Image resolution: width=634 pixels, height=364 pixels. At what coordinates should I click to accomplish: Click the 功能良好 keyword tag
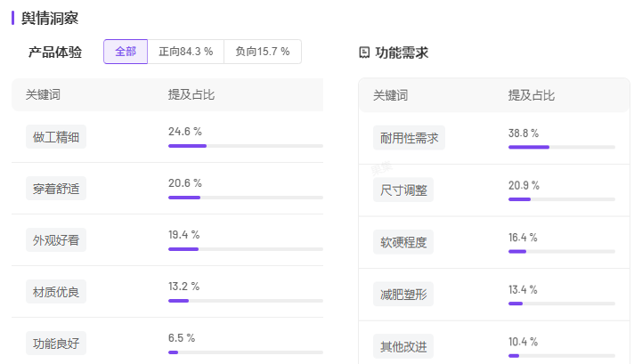click(x=56, y=343)
